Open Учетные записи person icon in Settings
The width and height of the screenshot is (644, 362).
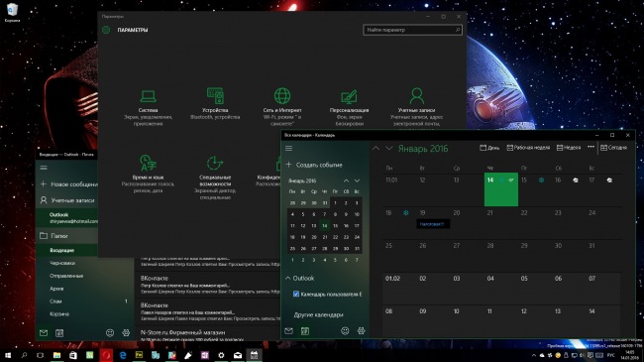(416, 96)
